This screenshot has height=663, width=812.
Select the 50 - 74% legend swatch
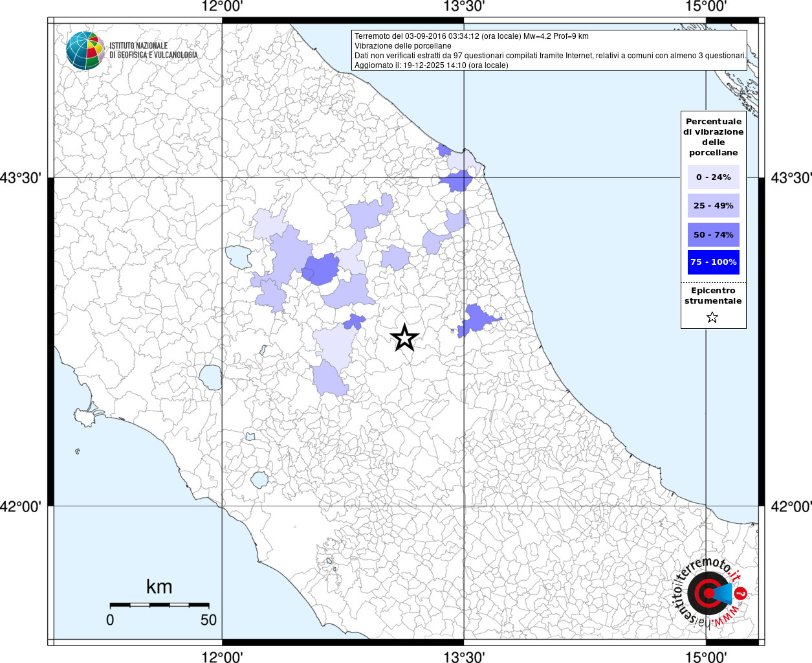(713, 234)
